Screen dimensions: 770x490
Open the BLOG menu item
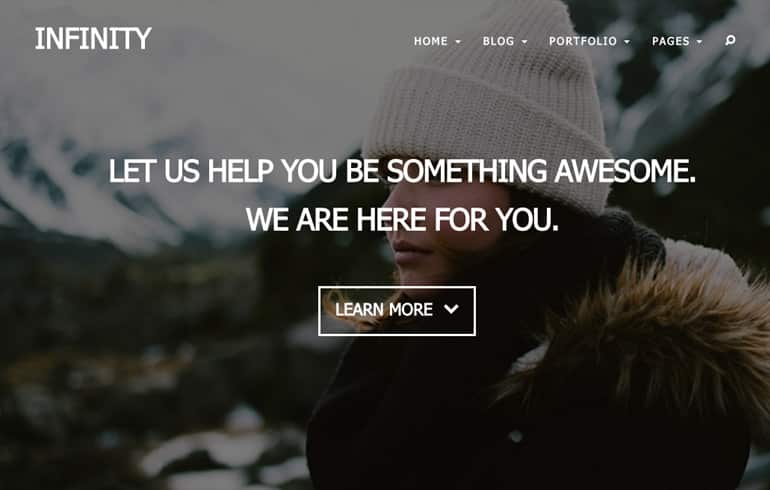[x=498, y=41]
